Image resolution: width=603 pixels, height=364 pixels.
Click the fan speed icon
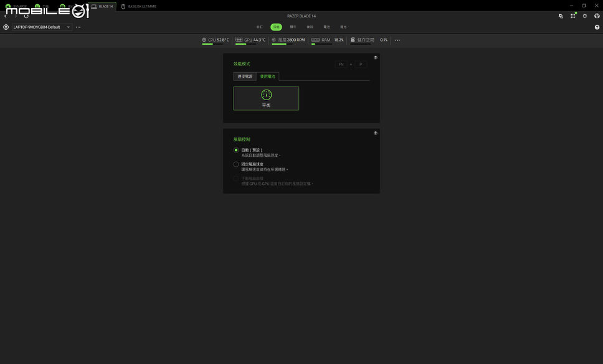coord(274,40)
